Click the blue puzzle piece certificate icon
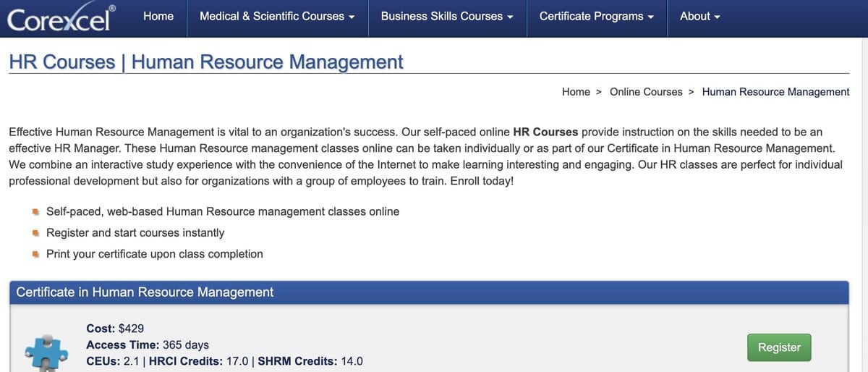The height and width of the screenshot is (372, 868). (46, 352)
